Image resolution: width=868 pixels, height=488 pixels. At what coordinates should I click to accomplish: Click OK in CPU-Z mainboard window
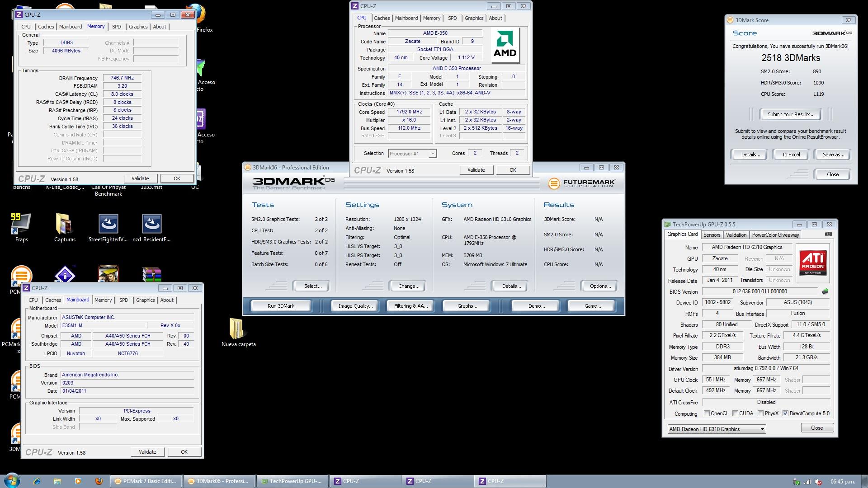184,452
